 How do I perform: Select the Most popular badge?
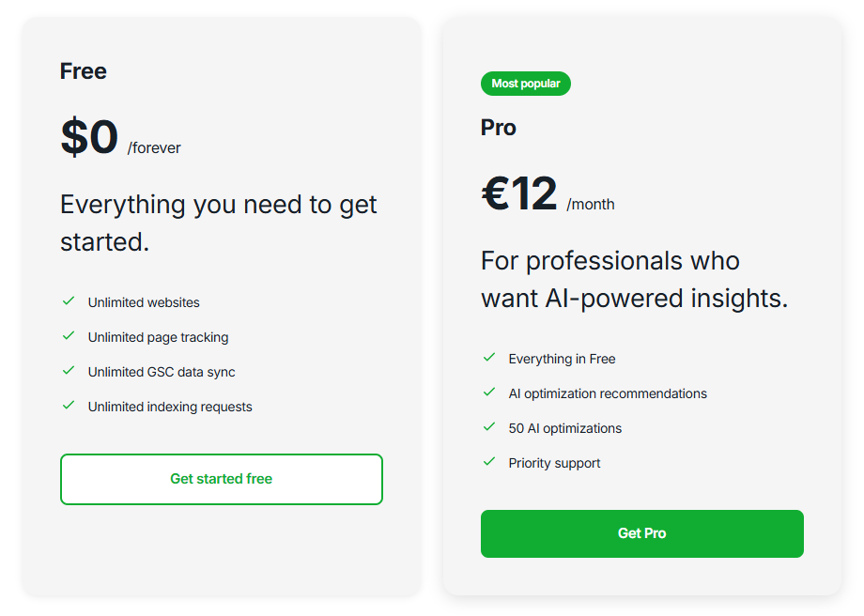[525, 84]
